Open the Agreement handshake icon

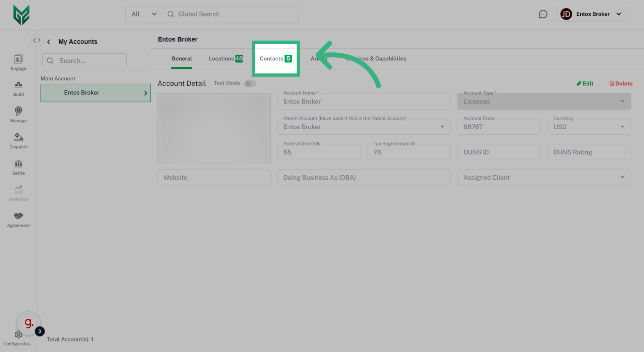[x=18, y=216]
